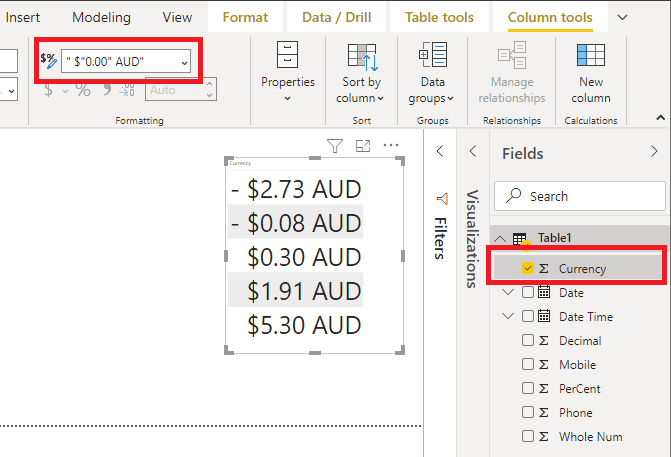The image size is (671, 457).
Task: Click the Focus mode icon on the visual
Action: pos(363,146)
